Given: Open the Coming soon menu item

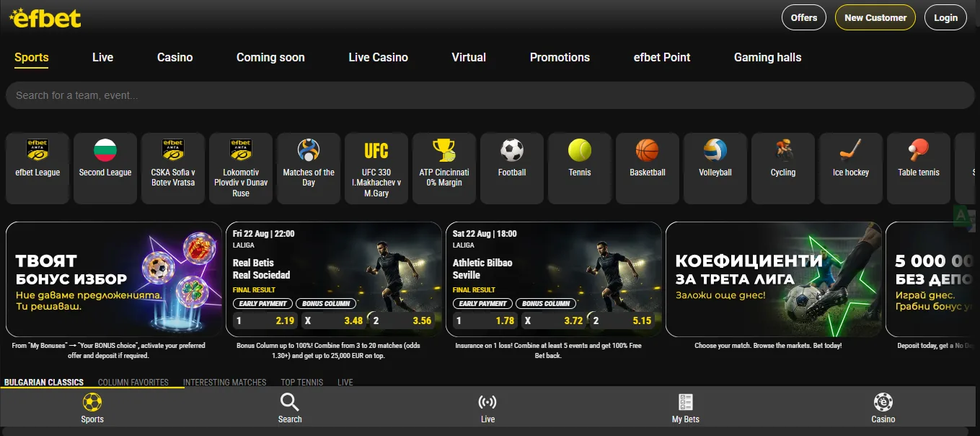Looking at the screenshot, I should click(270, 57).
